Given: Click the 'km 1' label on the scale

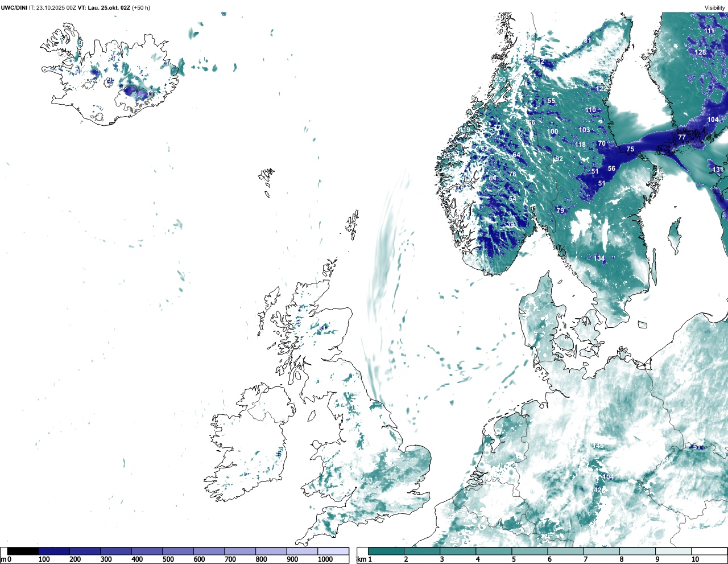Looking at the screenshot, I should click(365, 559).
